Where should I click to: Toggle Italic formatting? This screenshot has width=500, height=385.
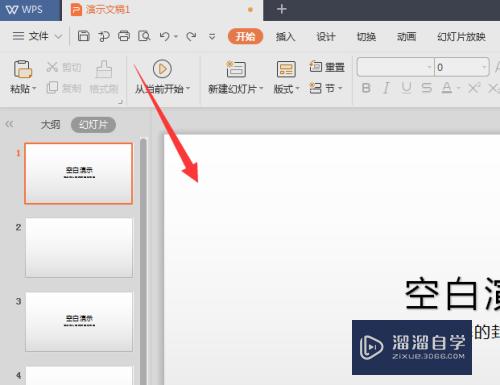tap(386, 88)
